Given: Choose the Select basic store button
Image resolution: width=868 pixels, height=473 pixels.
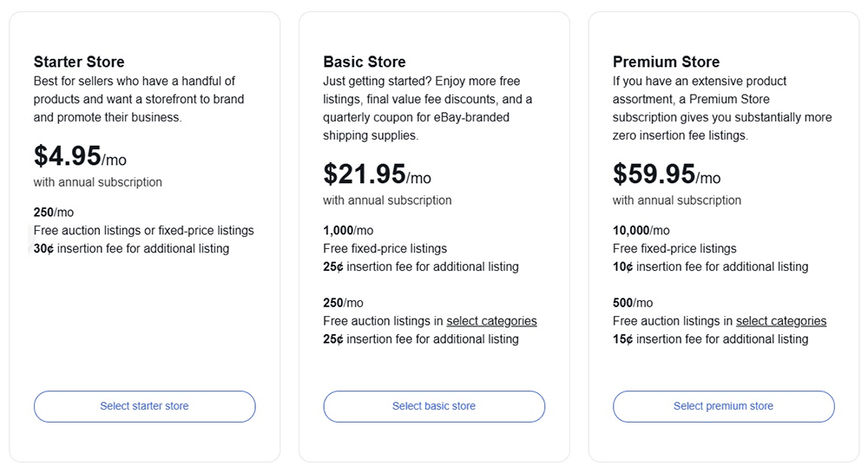Looking at the screenshot, I should (x=434, y=406).
